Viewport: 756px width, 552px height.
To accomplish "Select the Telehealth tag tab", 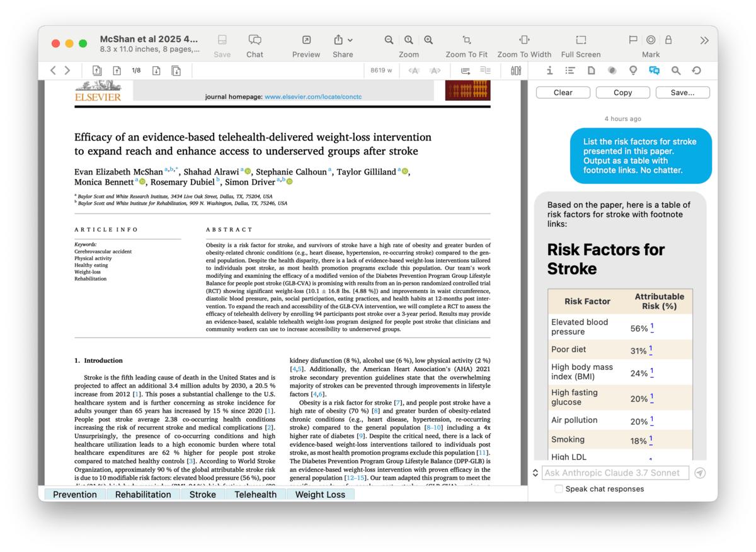I will 255,495.
